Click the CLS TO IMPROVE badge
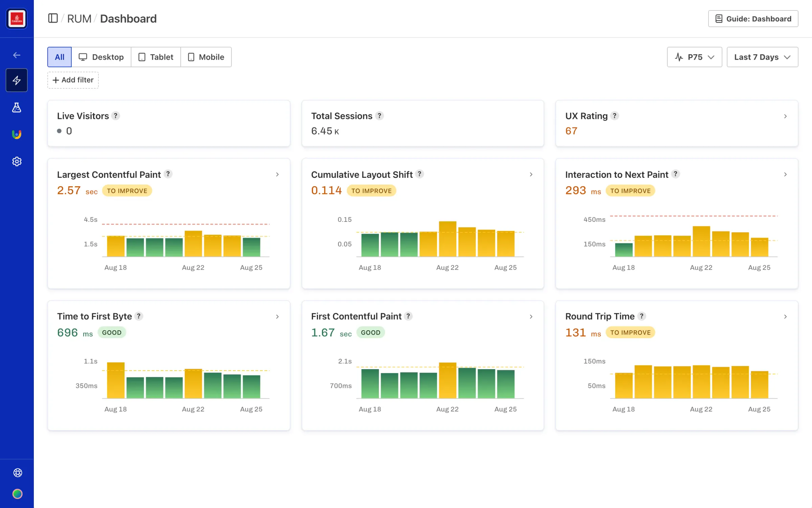 (x=371, y=191)
